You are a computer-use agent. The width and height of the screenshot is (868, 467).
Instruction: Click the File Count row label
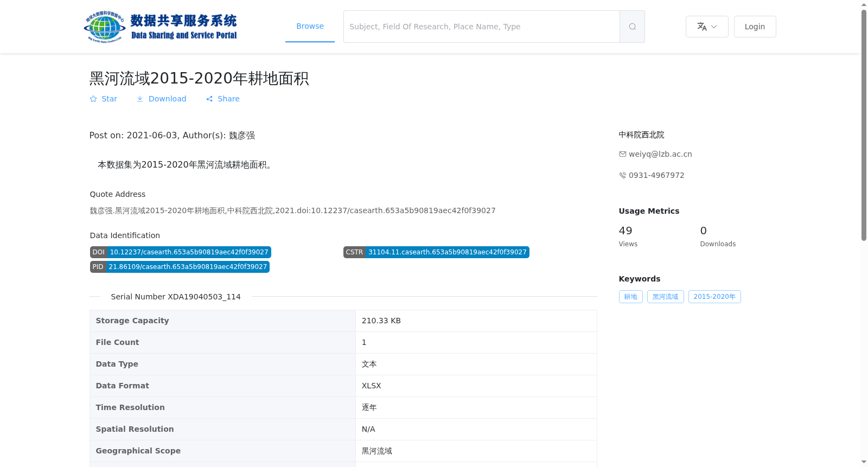[x=117, y=342]
